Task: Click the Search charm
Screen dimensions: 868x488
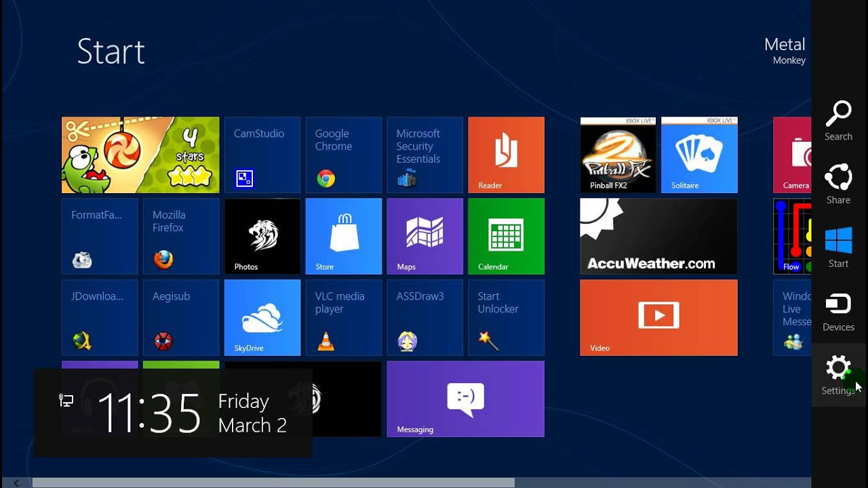Action: pos(839,121)
